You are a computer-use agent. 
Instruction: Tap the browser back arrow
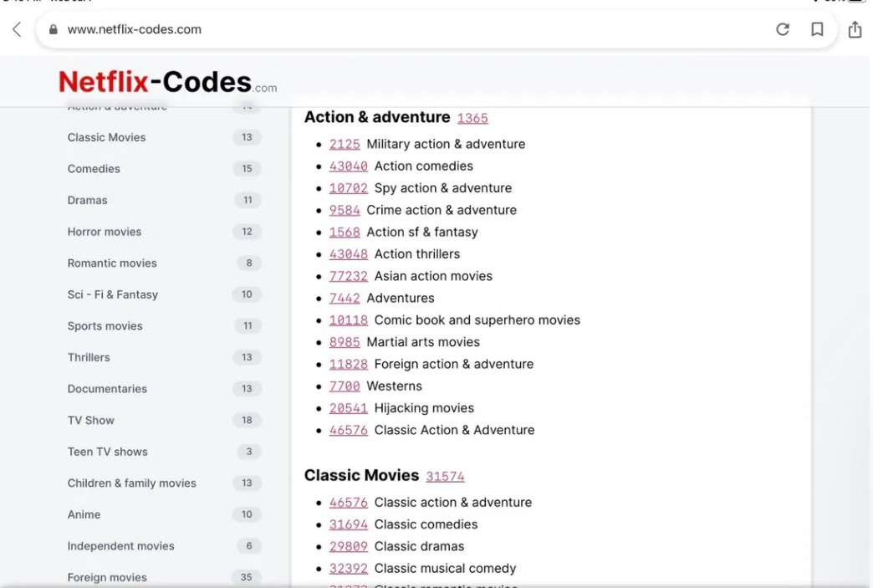(x=17, y=29)
